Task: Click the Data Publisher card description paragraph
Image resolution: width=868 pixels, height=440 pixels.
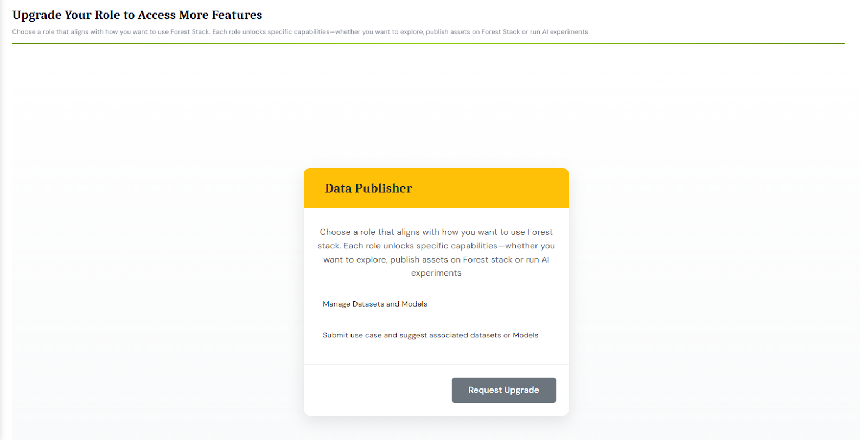Action: pyautogui.click(x=436, y=252)
